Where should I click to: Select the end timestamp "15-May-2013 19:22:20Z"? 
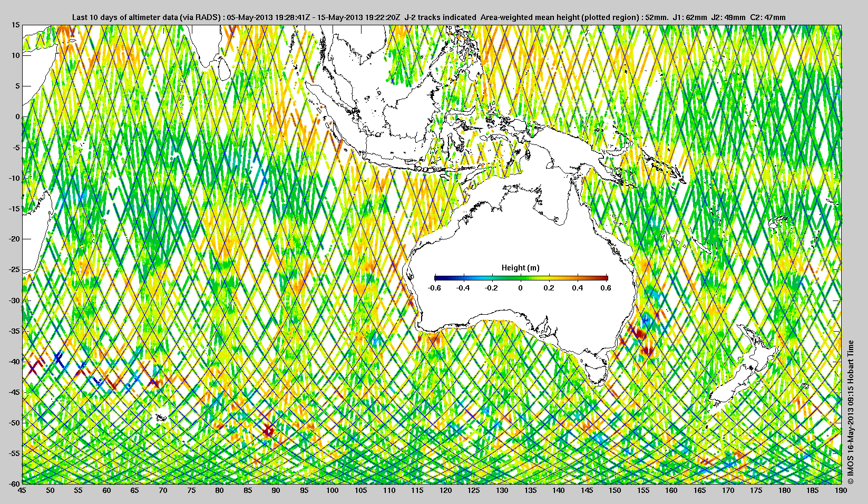tap(359, 17)
